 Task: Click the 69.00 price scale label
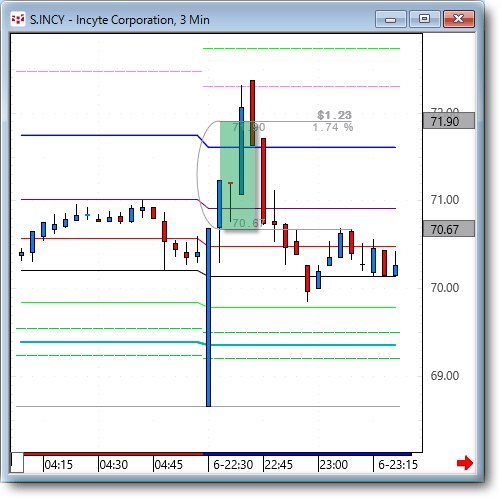pos(445,376)
